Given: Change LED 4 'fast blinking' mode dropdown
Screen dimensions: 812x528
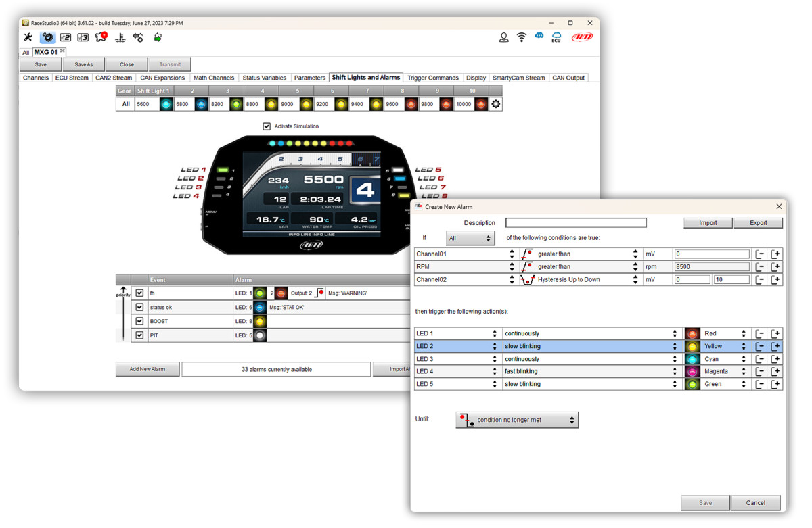Looking at the screenshot, I should coord(590,372).
